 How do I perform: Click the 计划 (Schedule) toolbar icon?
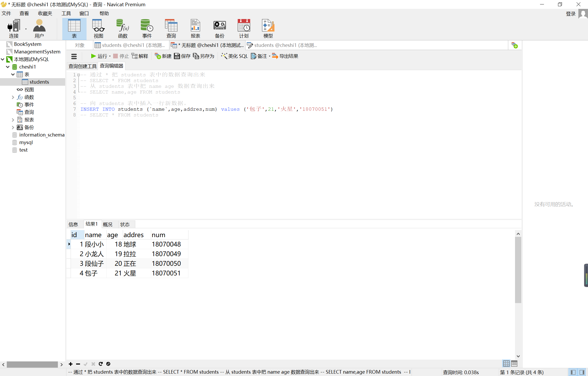(244, 29)
